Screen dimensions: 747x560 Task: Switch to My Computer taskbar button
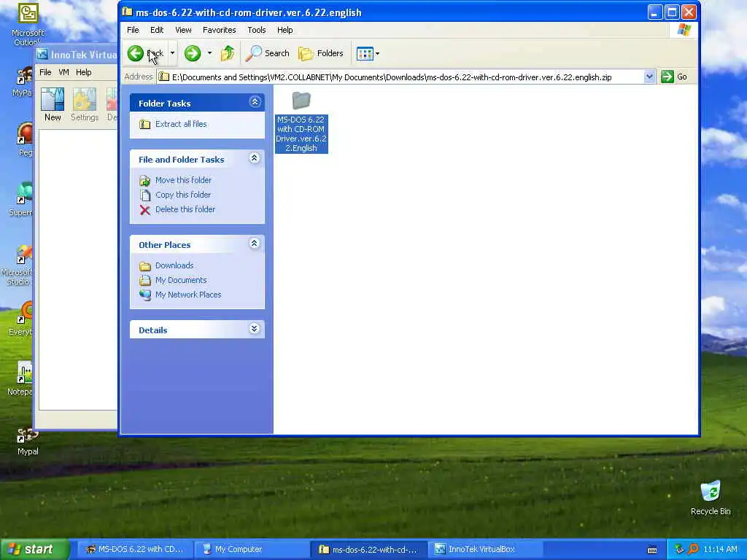[x=251, y=550]
